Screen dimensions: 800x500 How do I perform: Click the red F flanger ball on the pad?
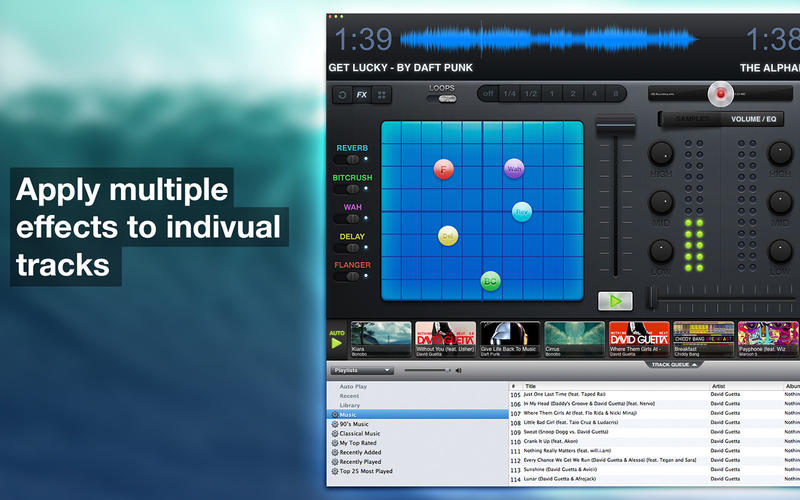[x=443, y=169]
